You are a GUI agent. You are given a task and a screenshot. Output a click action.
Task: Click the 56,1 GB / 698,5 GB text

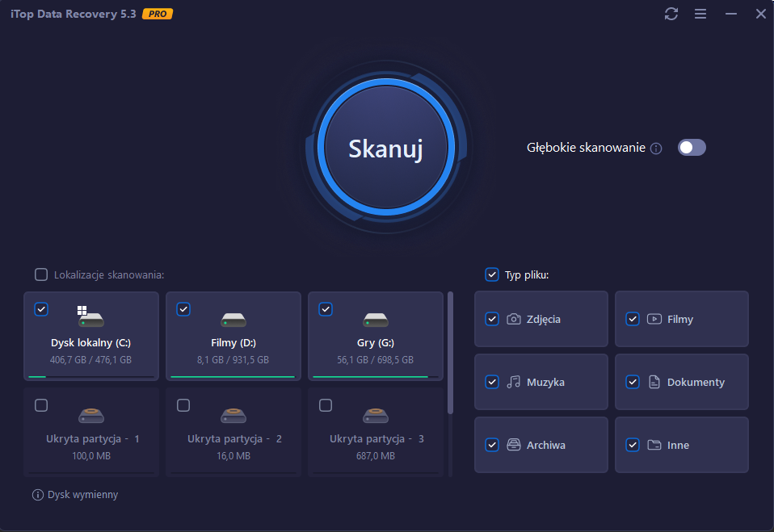[375, 360]
